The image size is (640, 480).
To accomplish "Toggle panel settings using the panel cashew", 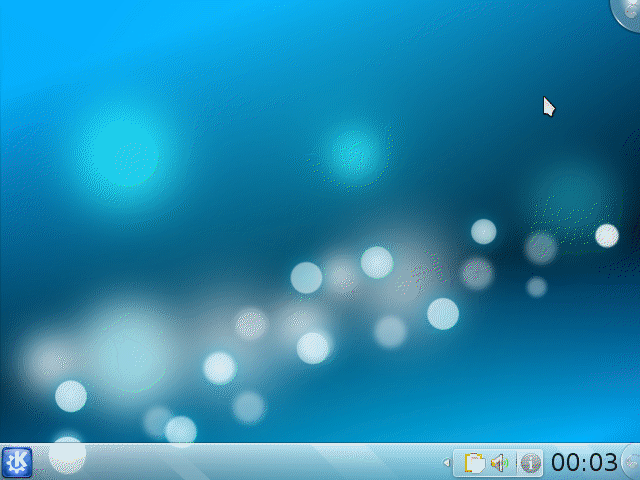I will [x=631, y=462].
